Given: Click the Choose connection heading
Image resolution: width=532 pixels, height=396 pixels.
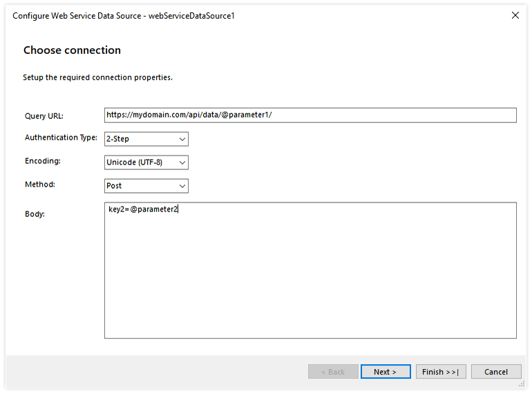Looking at the screenshot, I should (72, 50).
